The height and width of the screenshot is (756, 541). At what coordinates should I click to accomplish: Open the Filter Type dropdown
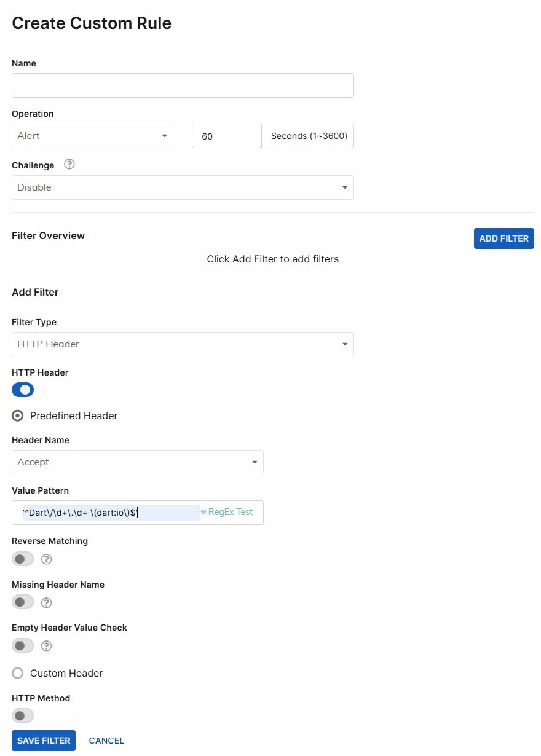(183, 344)
